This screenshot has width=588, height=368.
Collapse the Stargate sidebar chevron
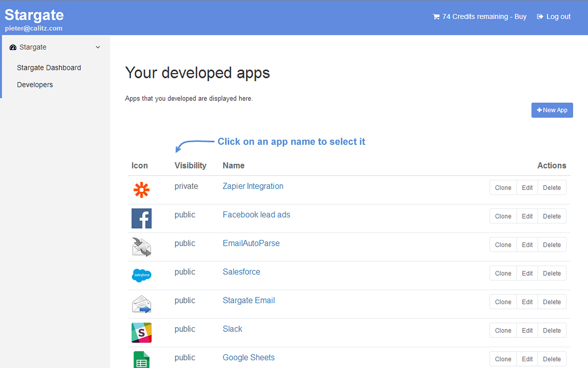(98, 47)
